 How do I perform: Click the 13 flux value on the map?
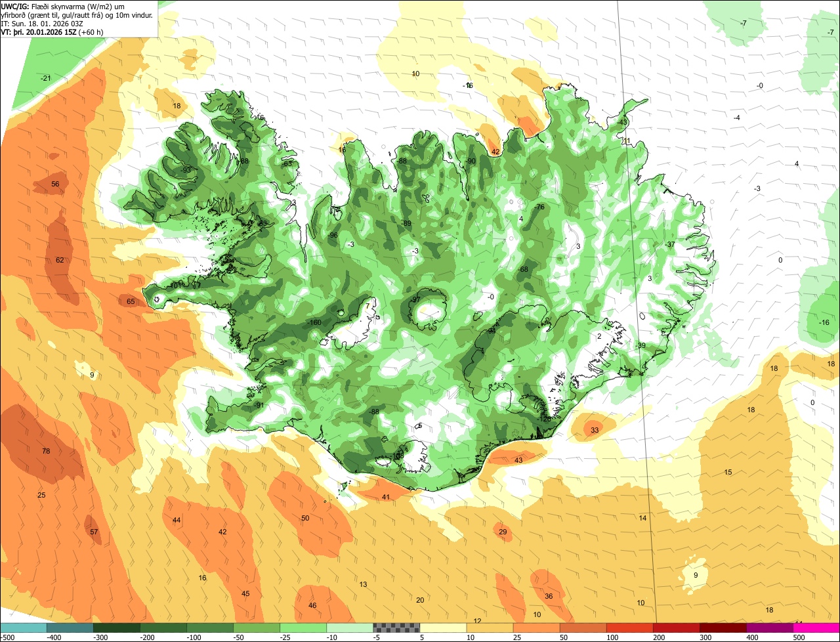coord(363,584)
